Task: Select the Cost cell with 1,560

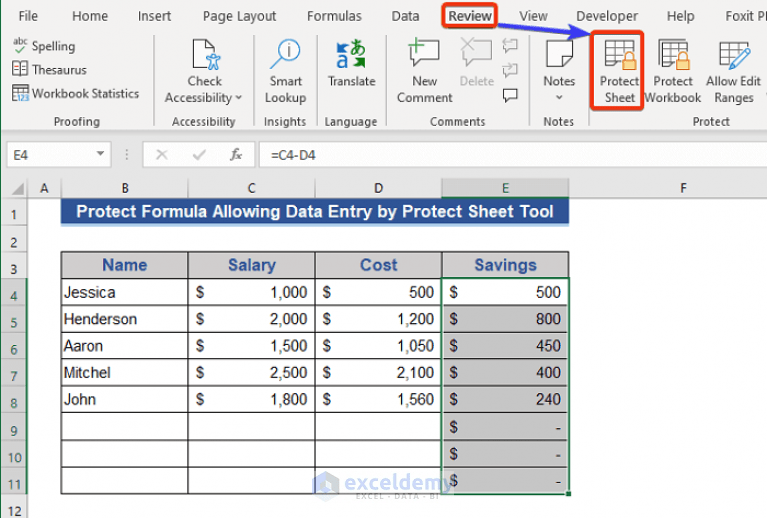Action: point(378,400)
